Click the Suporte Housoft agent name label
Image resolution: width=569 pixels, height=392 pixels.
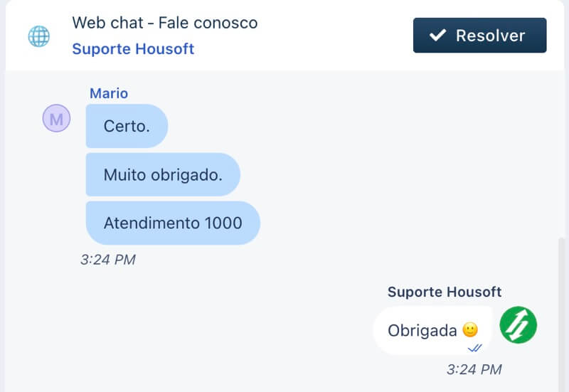[445, 292]
